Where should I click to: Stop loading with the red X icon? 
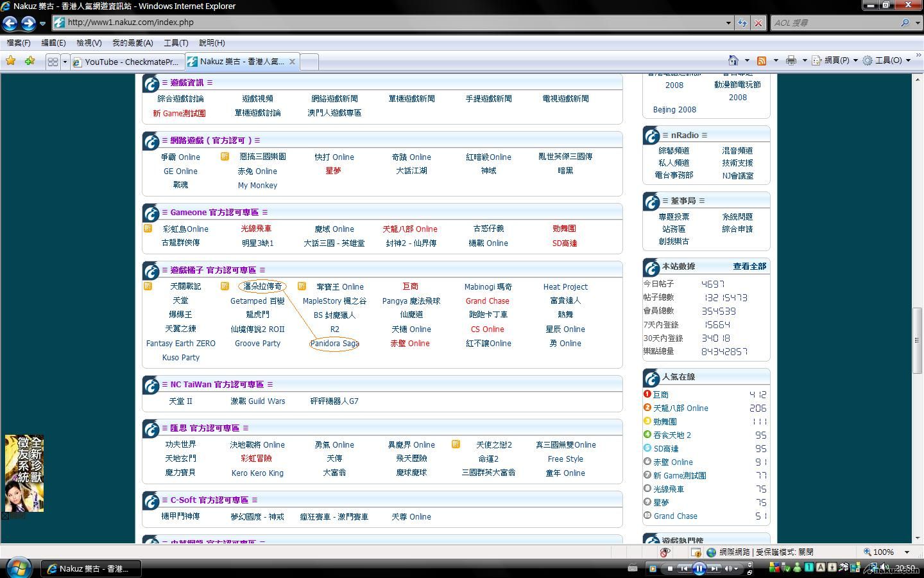click(x=758, y=22)
